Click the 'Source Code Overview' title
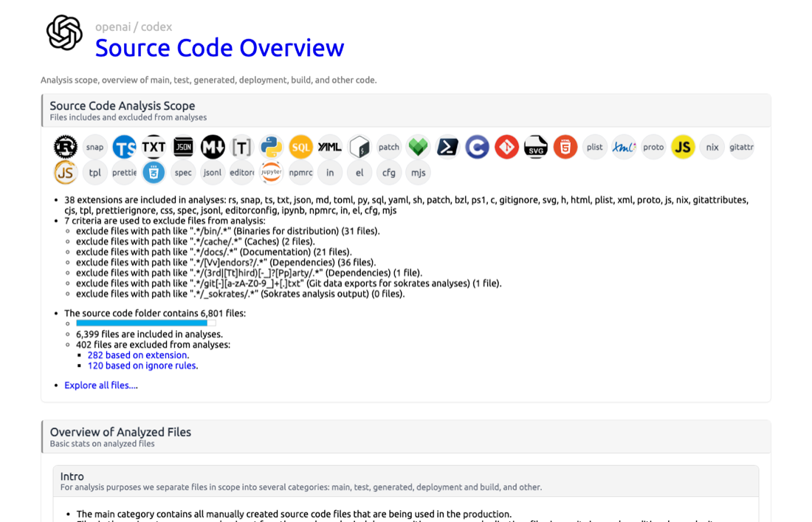812x522 pixels. (219, 48)
